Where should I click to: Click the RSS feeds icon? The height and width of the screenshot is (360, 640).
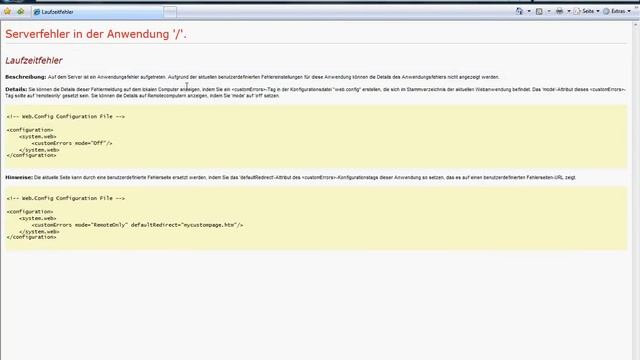tap(539, 11)
